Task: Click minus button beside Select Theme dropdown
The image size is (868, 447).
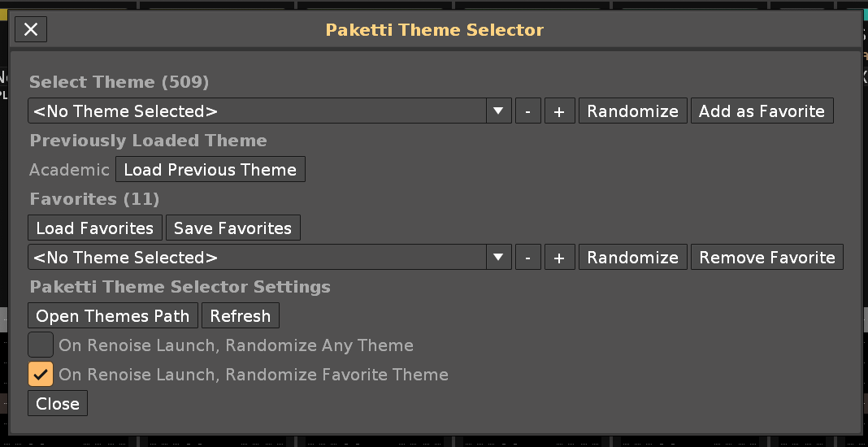Action: pyautogui.click(x=527, y=111)
